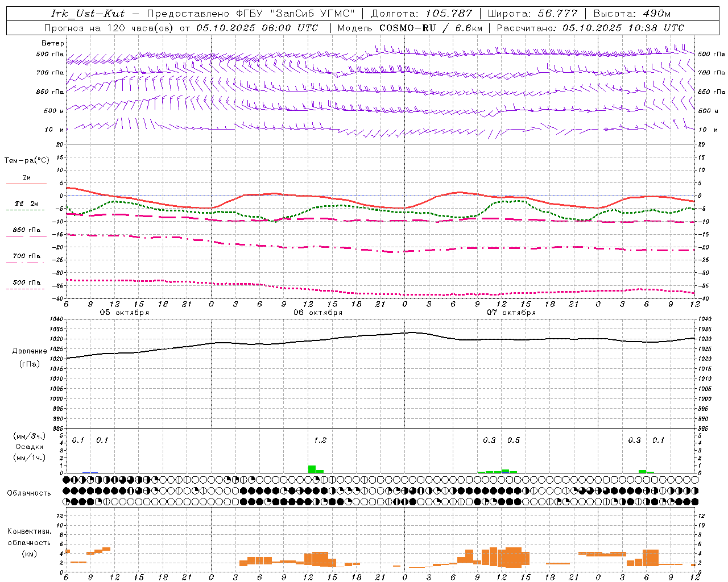The image size is (728, 582).
Task: Click the 0.5 precipitation amount value
Action: (x=514, y=440)
